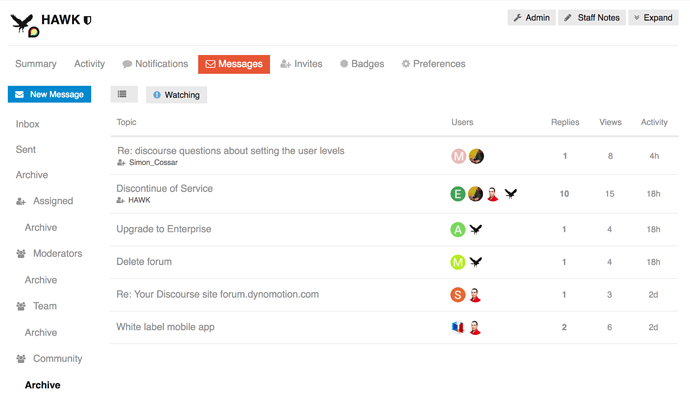Click the moderator shield icon beside HAWK

(88, 19)
